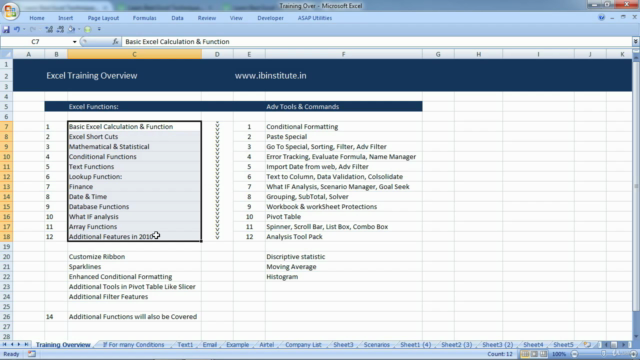Open the Formulas ribbon tab
Screen dimensions: 640x360
pyautogui.click(x=144, y=18)
